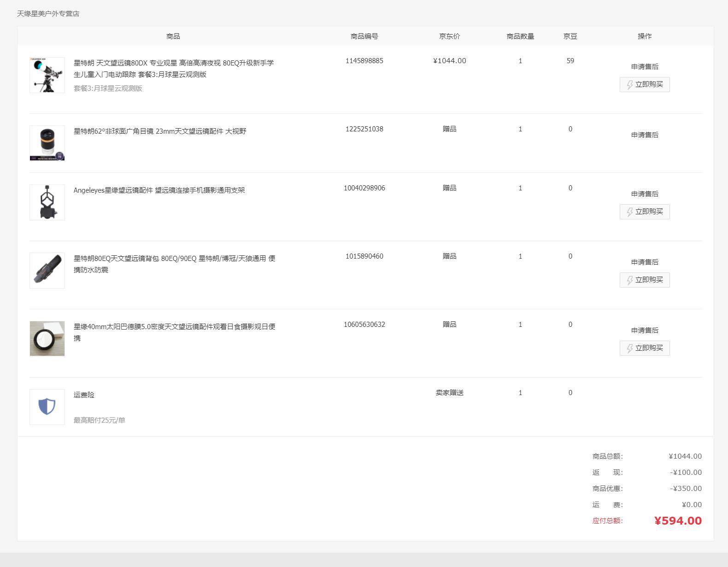Click the 商品总额 label
Image resolution: width=728 pixels, height=567 pixels.
608,456
